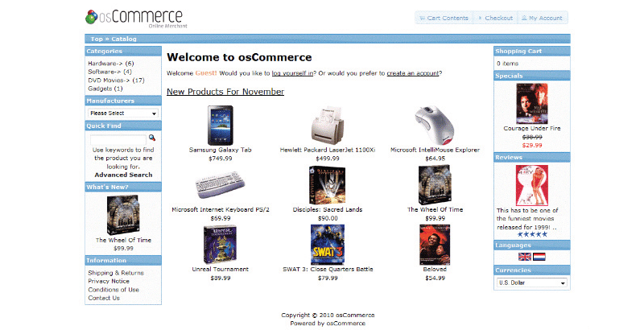
Task: Switch language with the Dutch flag
Action: tap(539, 257)
